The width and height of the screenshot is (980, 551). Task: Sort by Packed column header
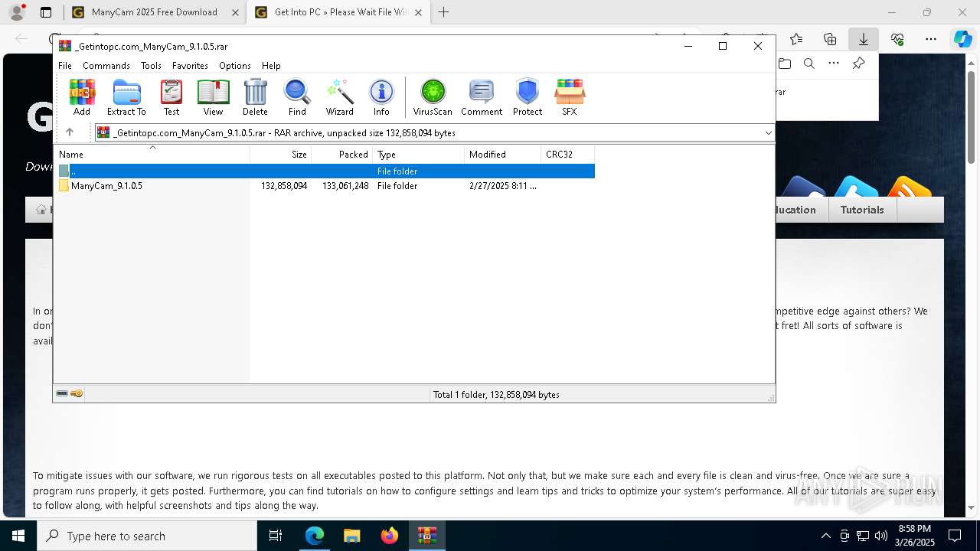(342, 154)
